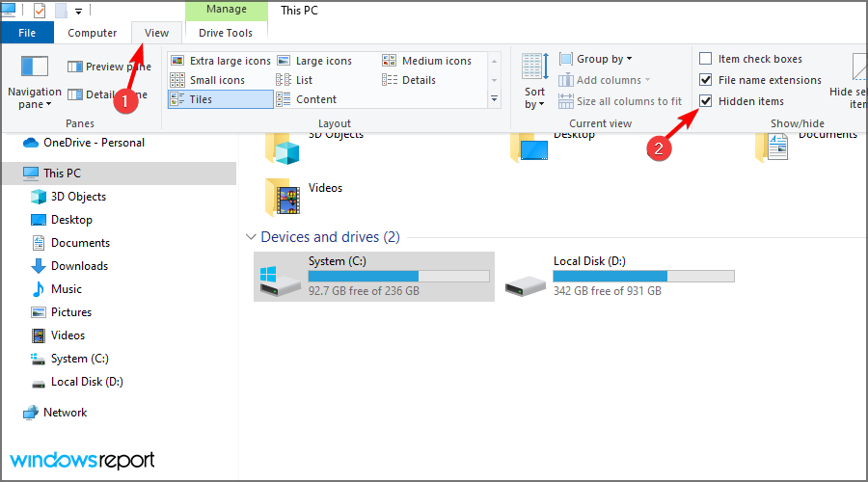
Task: Click System (C:) storage usage bar
Action: pos(398,276)
